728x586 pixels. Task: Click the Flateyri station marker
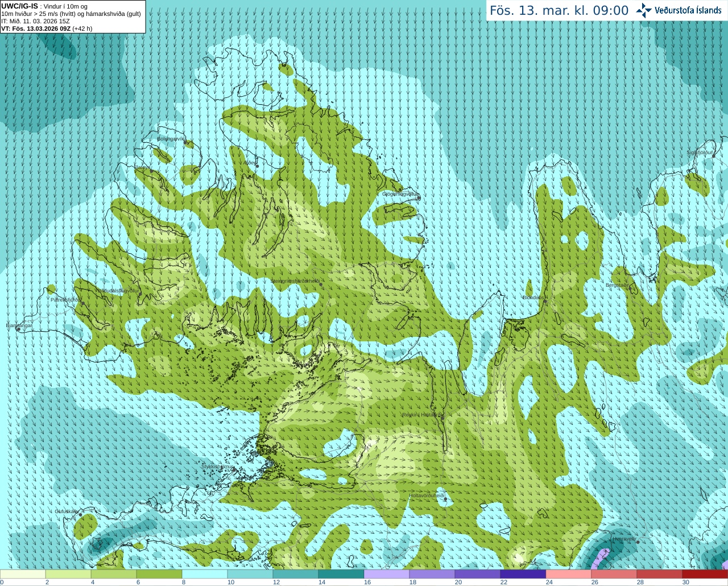coord(152,171)
